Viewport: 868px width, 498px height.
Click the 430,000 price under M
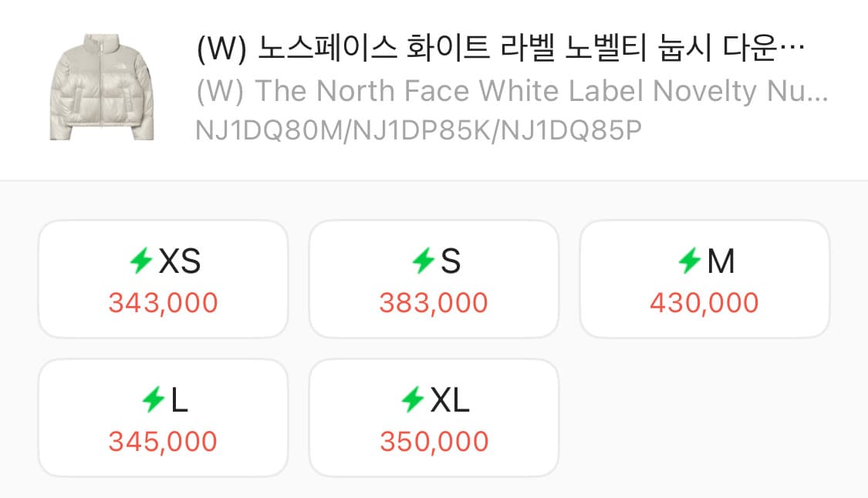[x=704, y=302]
